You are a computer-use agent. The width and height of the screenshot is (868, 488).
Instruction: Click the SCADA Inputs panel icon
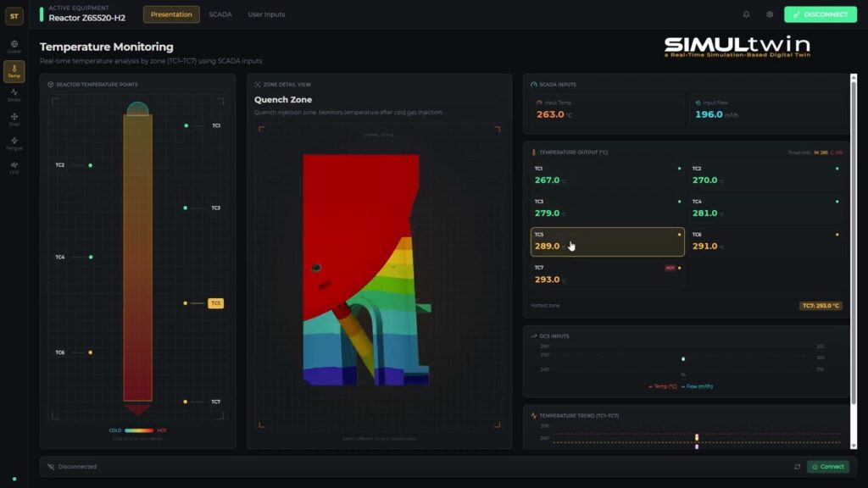click(x=534, y=85)
